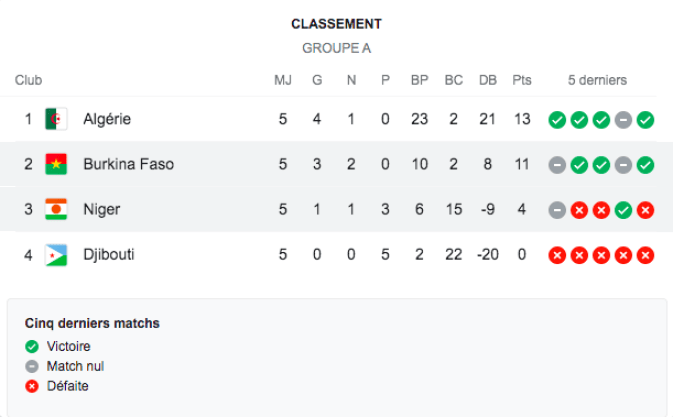Click the grey Match nul legend icon
The image size is (673, 417).
[32, 366]
